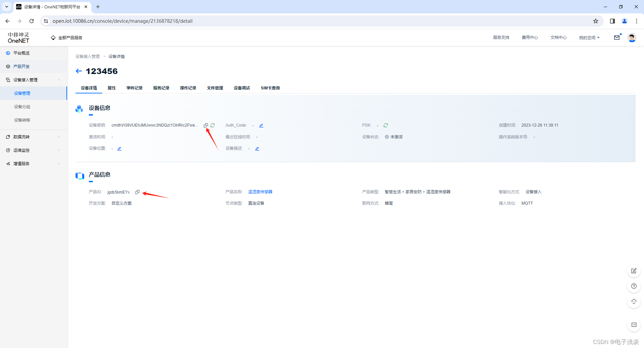The image size is (644, 348).
Task: View site information icon in address bar
Action: click(x=46, y=21)
